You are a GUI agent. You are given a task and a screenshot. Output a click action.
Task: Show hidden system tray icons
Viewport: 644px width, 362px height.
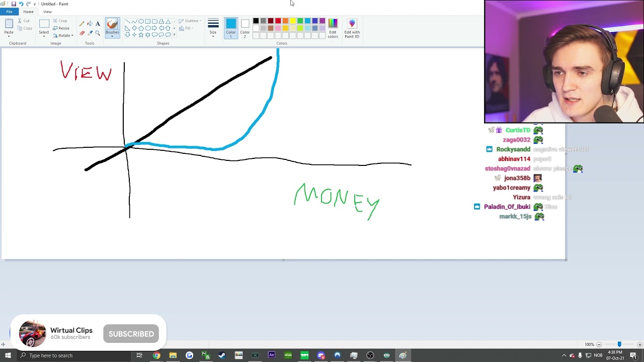[x=563, y=355]
